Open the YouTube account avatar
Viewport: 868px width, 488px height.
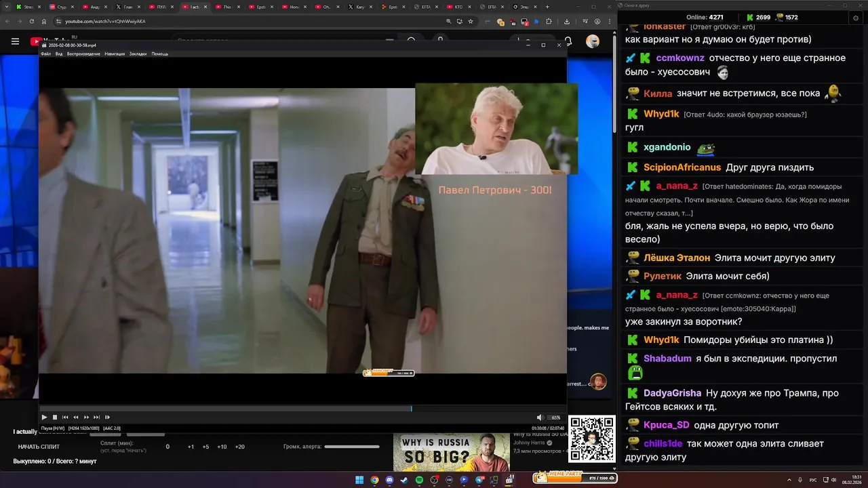pyautogui.click(x=593, y=41)
